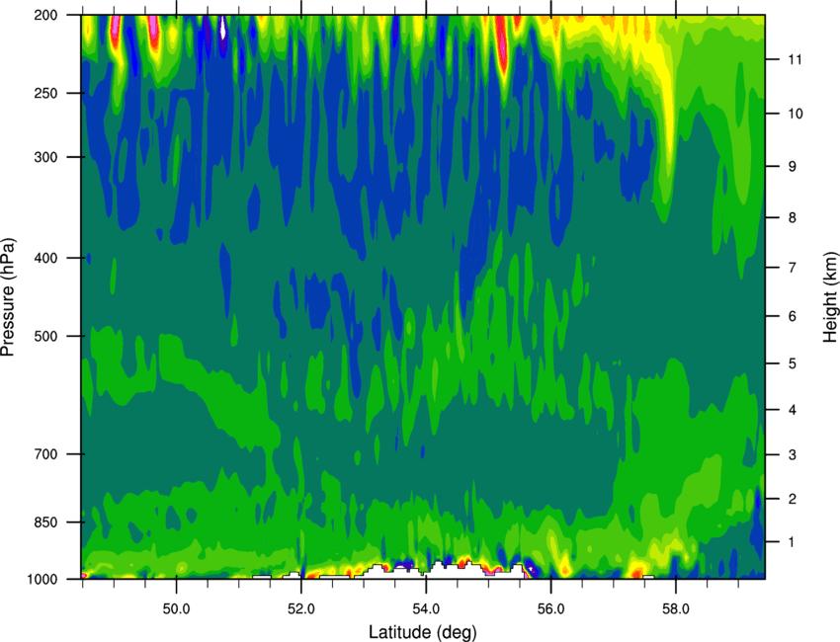Pick the 7 km height label

[x=792, y=268]
